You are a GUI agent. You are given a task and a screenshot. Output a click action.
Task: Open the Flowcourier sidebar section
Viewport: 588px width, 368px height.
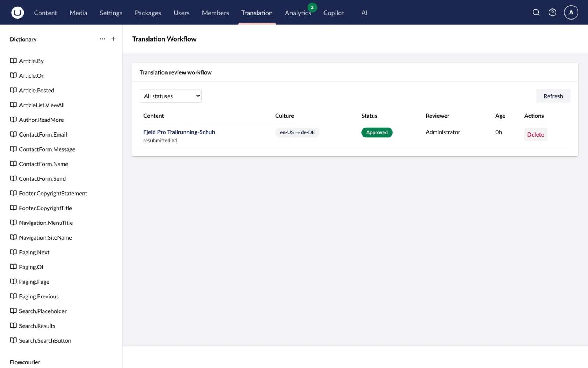pos(25,362)
